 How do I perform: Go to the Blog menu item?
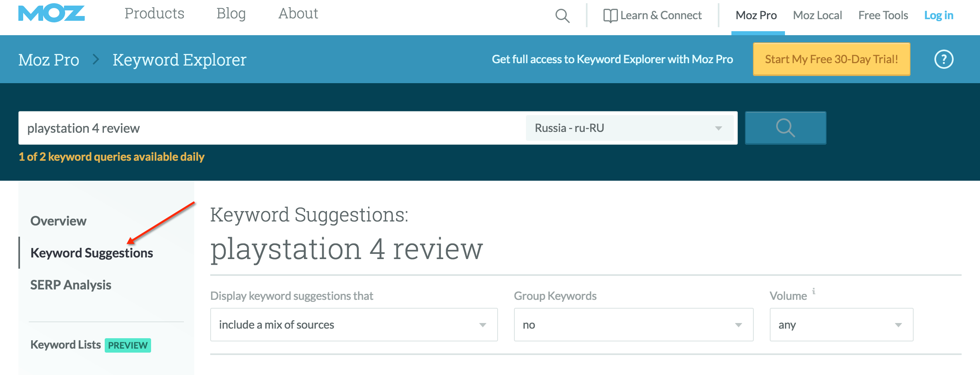(x=231, y=14)
